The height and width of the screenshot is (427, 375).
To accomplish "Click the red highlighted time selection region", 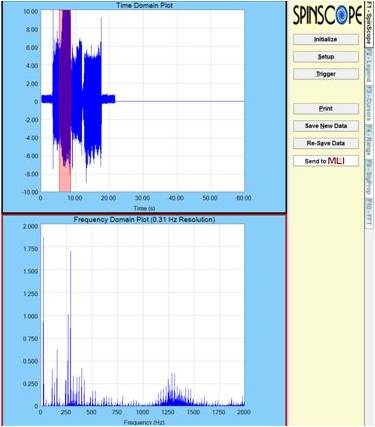I will click(65, 101).
